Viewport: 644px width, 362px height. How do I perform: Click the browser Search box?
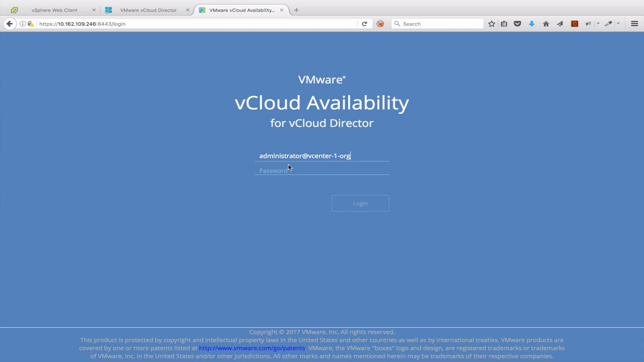[437, 24]
